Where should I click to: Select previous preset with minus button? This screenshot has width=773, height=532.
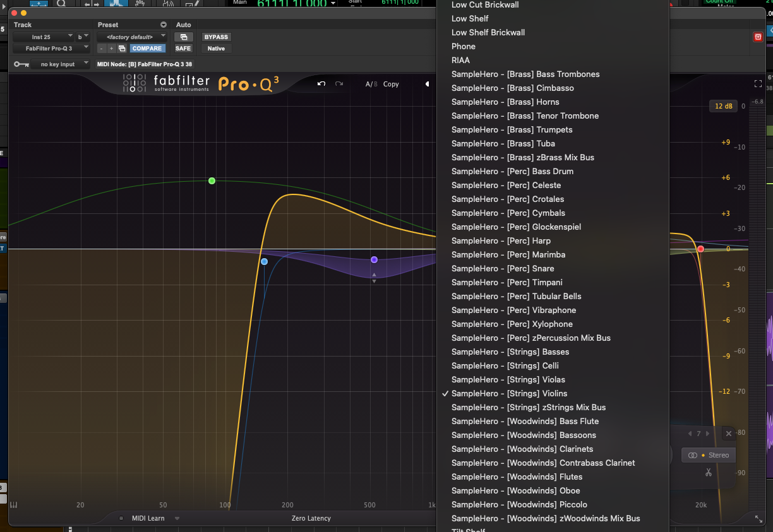101,49
